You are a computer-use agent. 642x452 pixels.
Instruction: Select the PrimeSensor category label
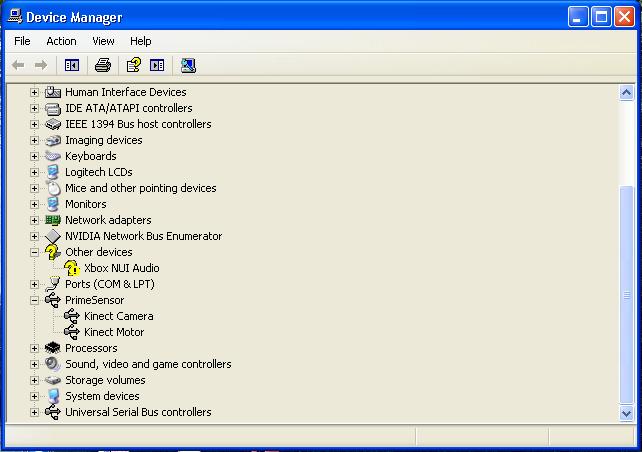[x=95, y=300]
